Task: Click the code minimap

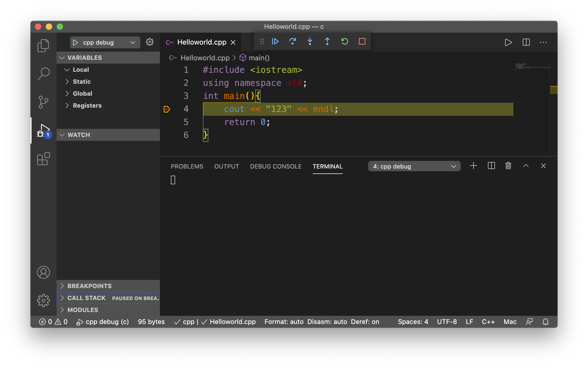Action: tap(532, 67)
